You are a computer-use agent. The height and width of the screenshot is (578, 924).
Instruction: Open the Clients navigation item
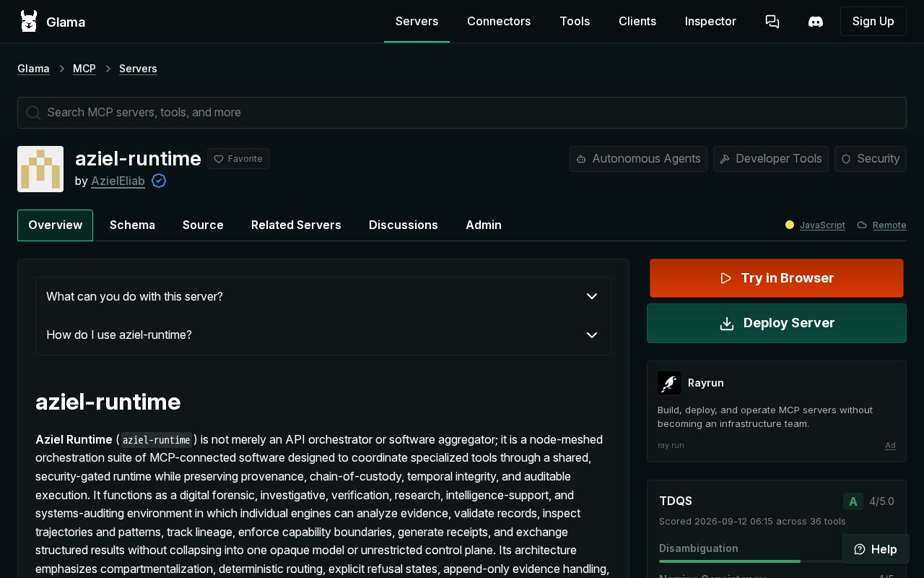637,22
